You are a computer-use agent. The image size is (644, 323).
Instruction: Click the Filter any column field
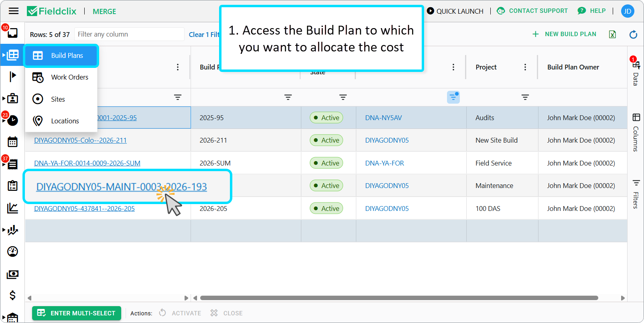coord(129,35)
